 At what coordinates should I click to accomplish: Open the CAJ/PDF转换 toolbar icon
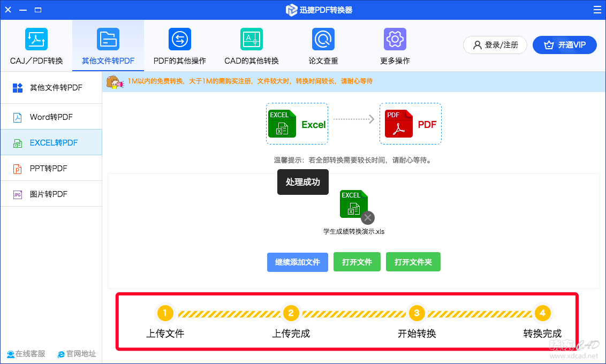[x=36, y=39]
